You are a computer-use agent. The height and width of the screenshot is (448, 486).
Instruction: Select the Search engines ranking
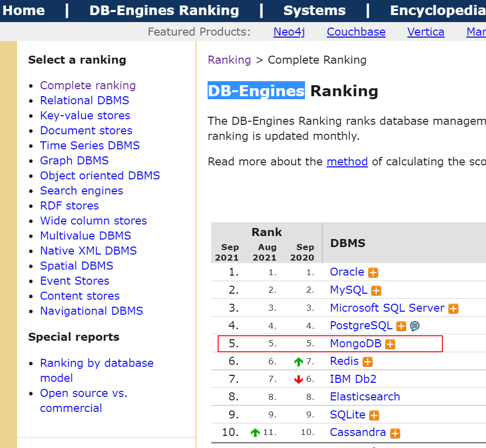click(82, 191)
